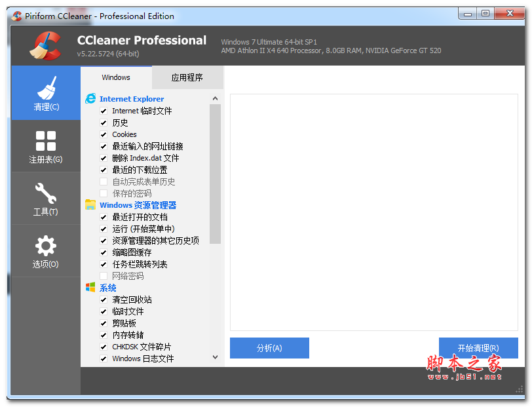The height and width of the screenshot is (407, 532).
Task: Click the Windows 资源管理器 folder icon
Action: 90,205
